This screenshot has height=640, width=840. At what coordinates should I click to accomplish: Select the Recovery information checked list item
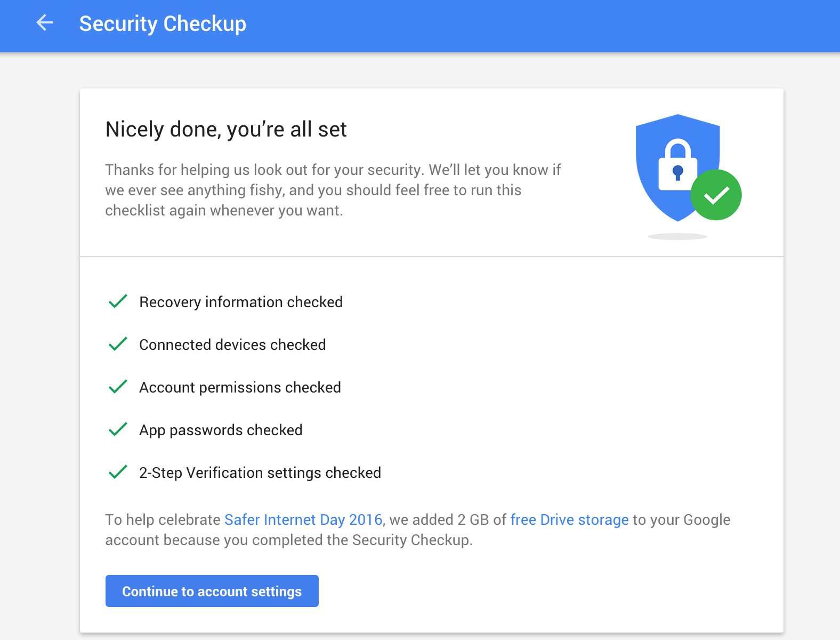click(240, 302)
